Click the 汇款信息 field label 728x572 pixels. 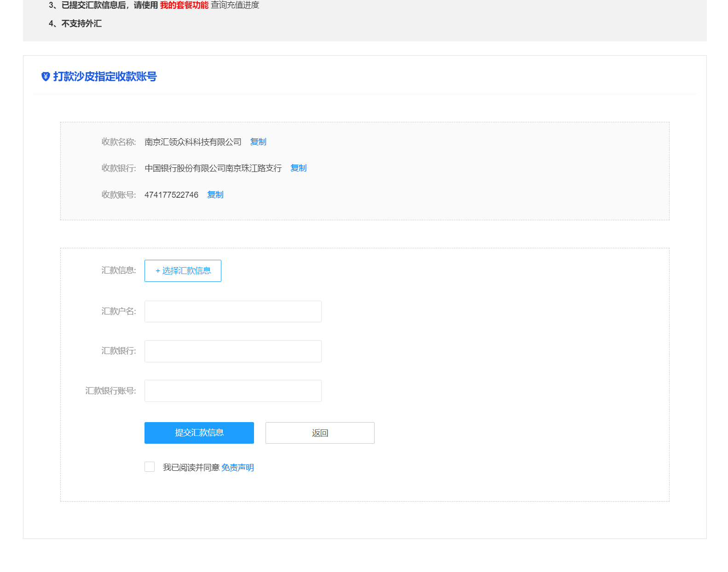coord(118,270)
